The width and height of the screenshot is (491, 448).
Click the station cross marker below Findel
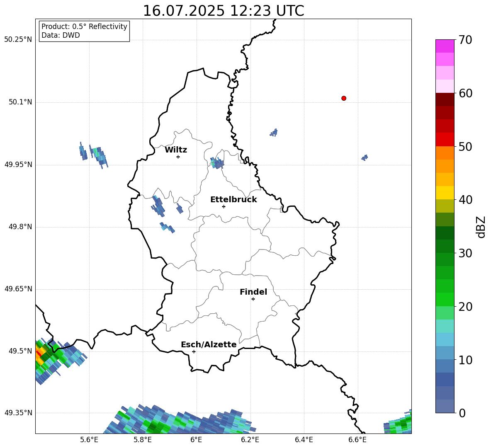tap(253, 299)
